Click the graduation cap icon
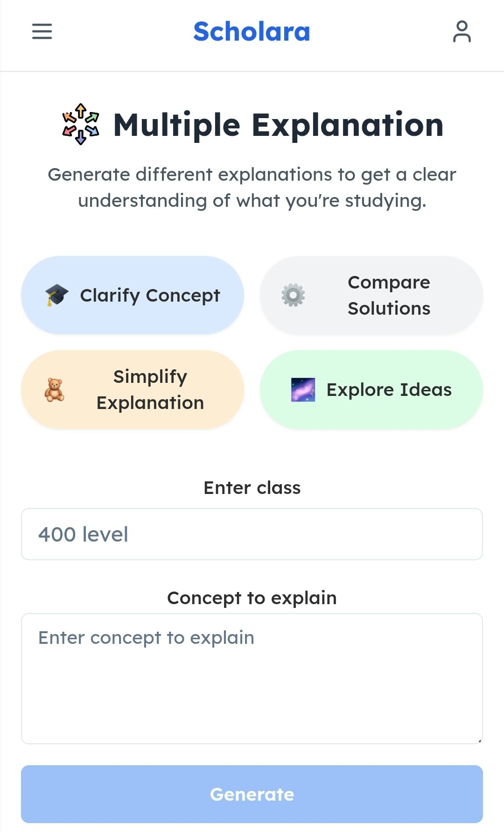 tap(56, 295)
